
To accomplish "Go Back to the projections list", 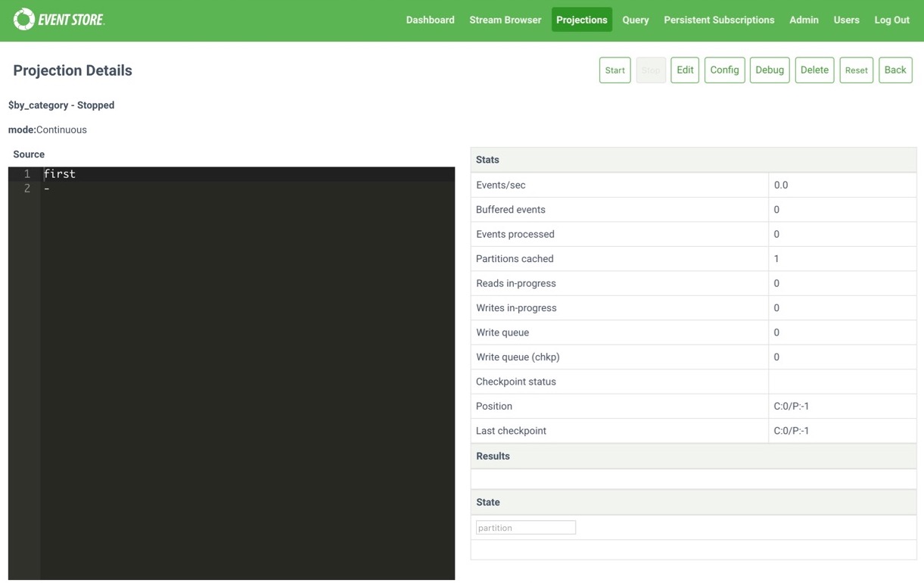I will coord(895,70).
